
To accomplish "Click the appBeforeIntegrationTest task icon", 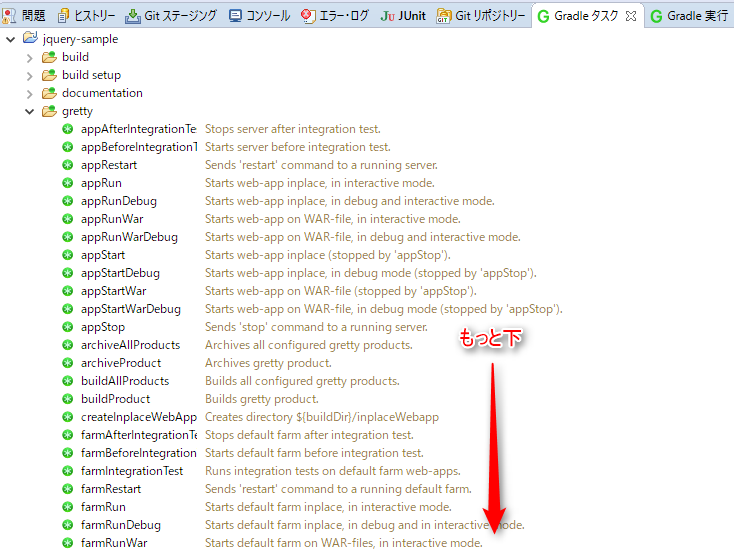I will (x=68, y=147).
